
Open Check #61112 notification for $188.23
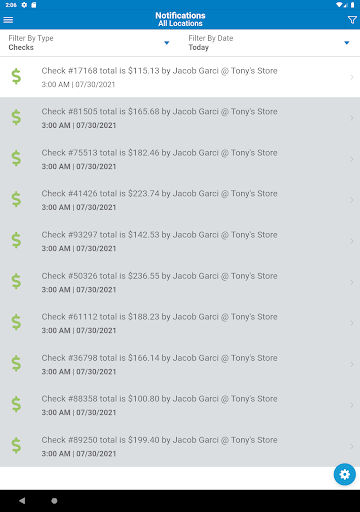point(180,323)
